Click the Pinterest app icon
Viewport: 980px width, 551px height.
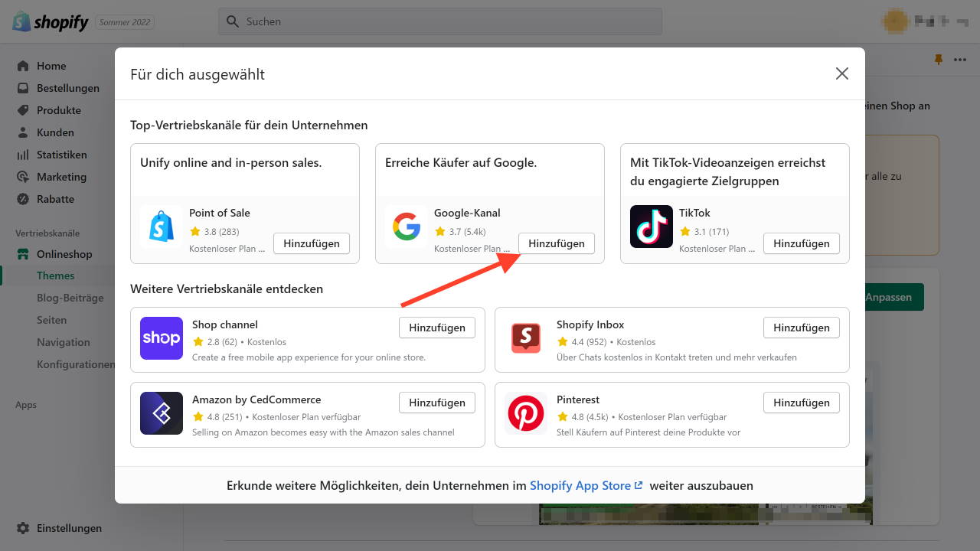pos(526,413)
